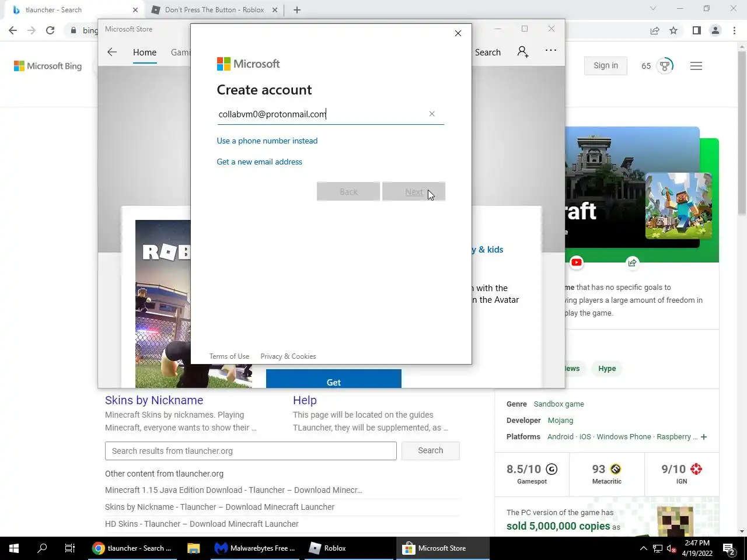The height and width of the screenshot is (560, 747).
Task: Click Get a new email address
Action: pyautogui.click(x=260, y=162)
